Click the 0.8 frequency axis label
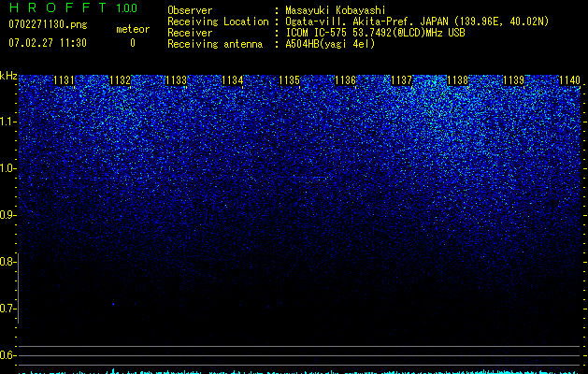The image size is (588, 374). point(7,262)
